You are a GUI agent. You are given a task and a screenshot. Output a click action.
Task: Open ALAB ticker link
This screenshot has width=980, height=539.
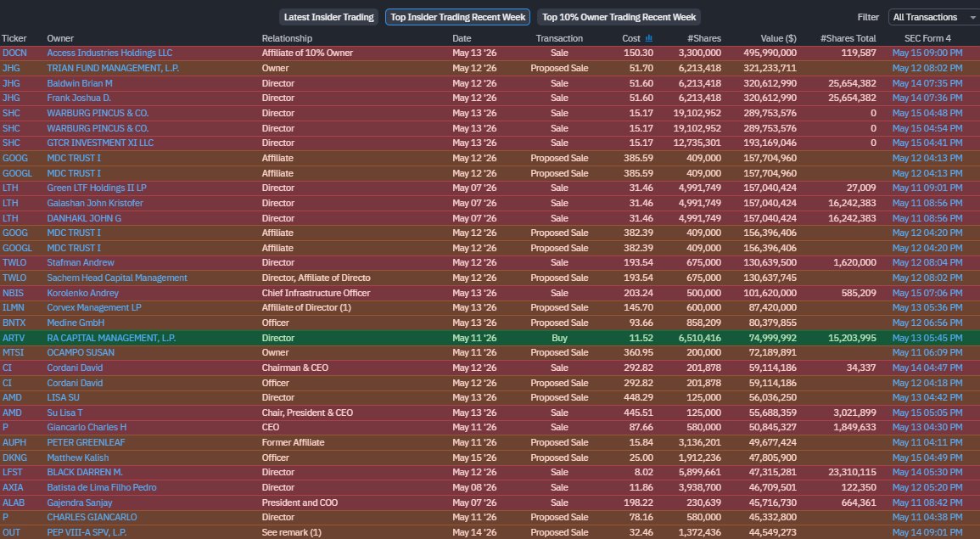[x=13, y=503]
